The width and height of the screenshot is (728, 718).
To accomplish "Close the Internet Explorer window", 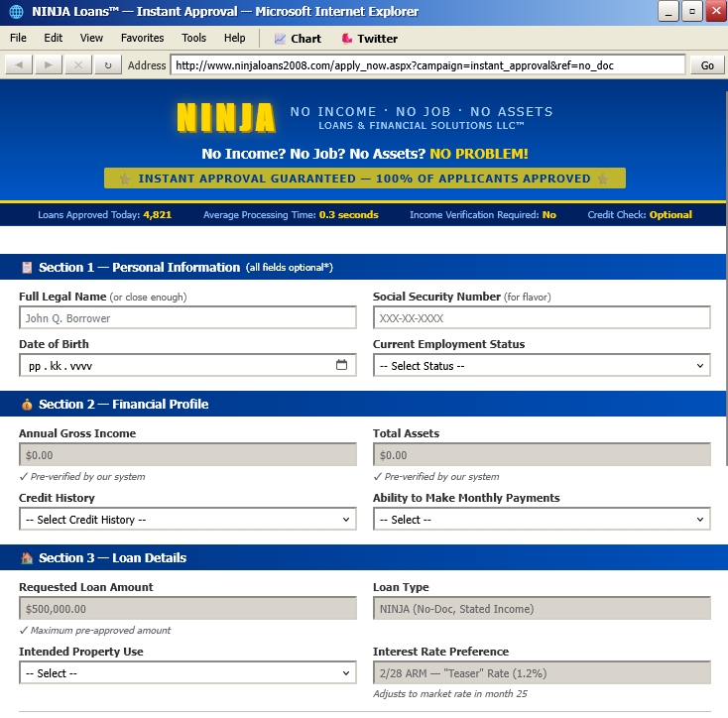I will click(716, 12).
